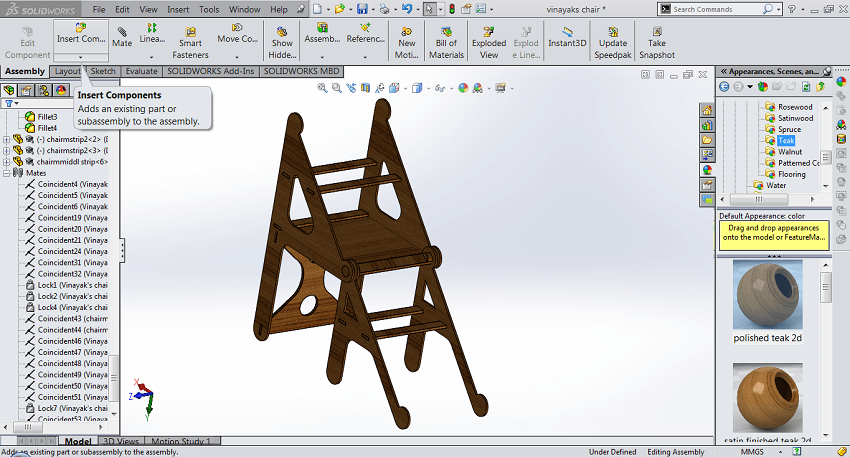This screenshot has width=850, height=457.
Task: Click the Save icon in top toolbar
Action: [x=362, y=9]
